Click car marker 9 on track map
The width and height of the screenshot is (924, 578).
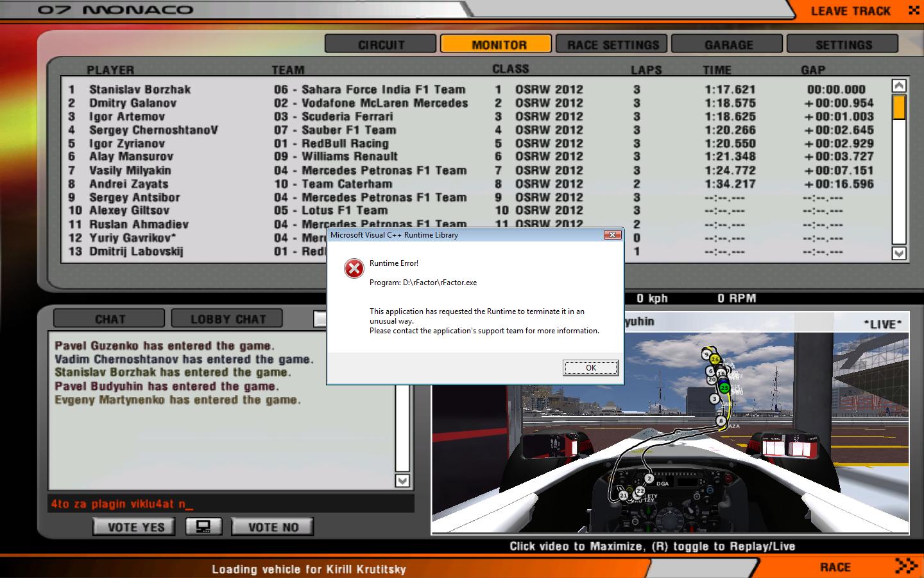[x=706, y=355]
